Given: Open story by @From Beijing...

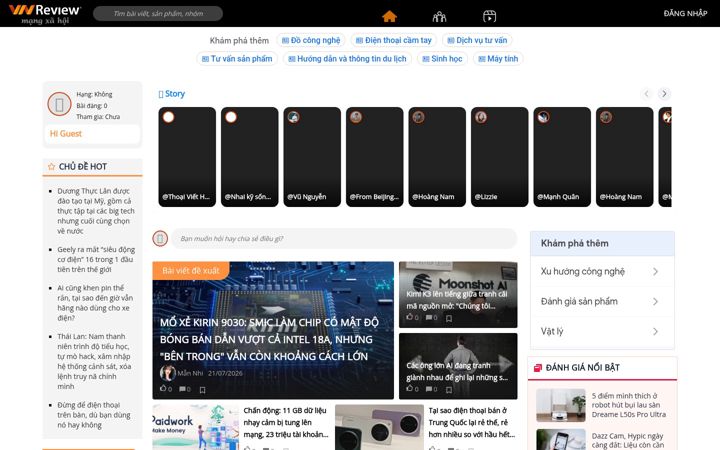Looking at the screenshot, I should tap(374, 157).
